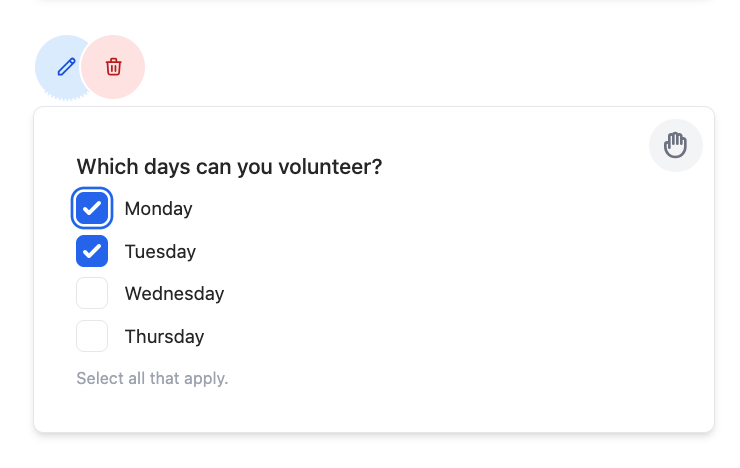Click the light blue circle behind the pencil

coord(58,67)
